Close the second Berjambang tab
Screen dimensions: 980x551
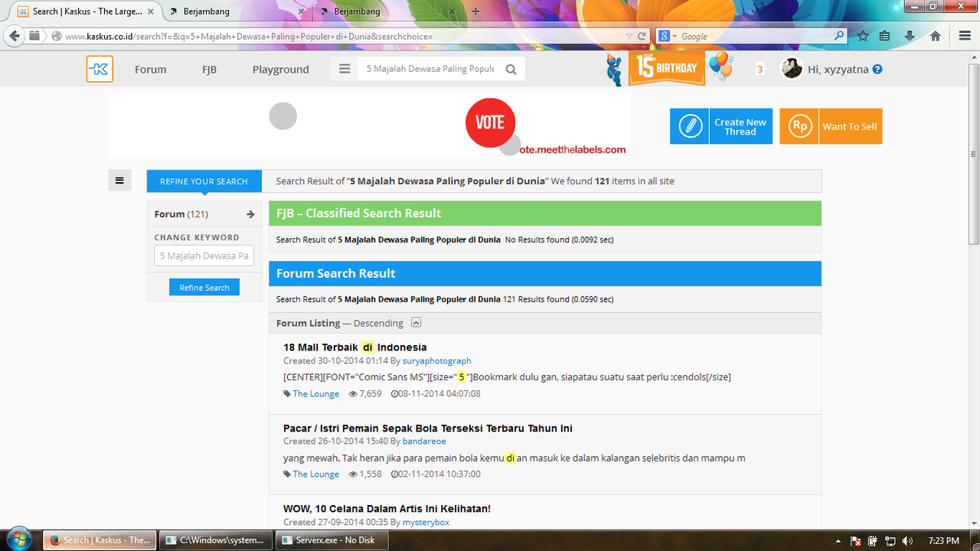(452, 11)
